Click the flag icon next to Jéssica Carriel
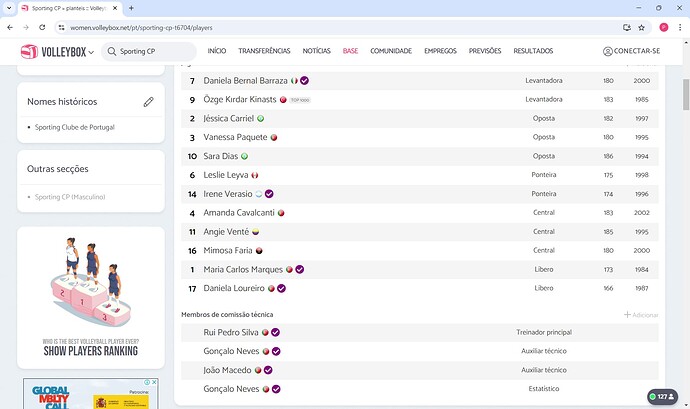 click(261, 118)
